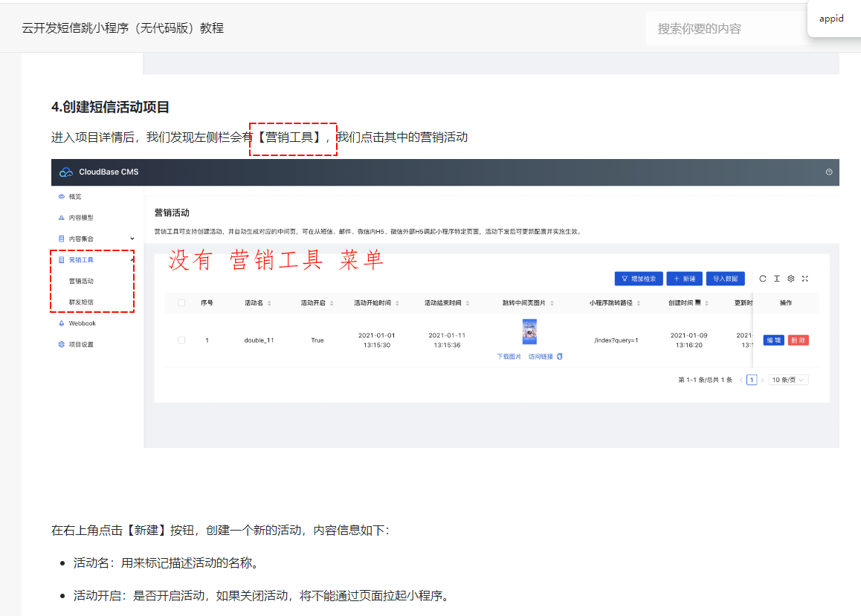Click the red 删除 button in row

[799, 340]
